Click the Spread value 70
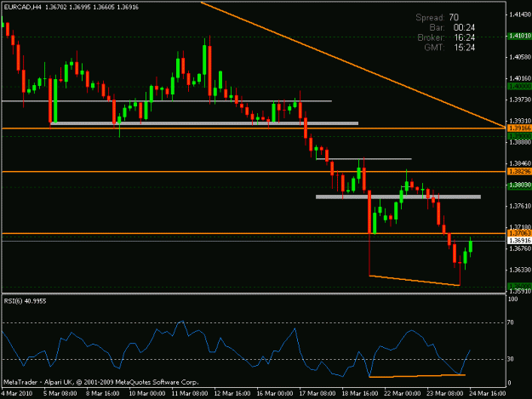 click(454, 17)
